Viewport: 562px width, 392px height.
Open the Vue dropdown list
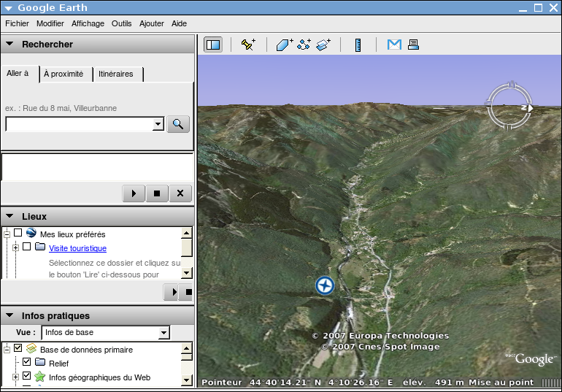tap(163, 332)
